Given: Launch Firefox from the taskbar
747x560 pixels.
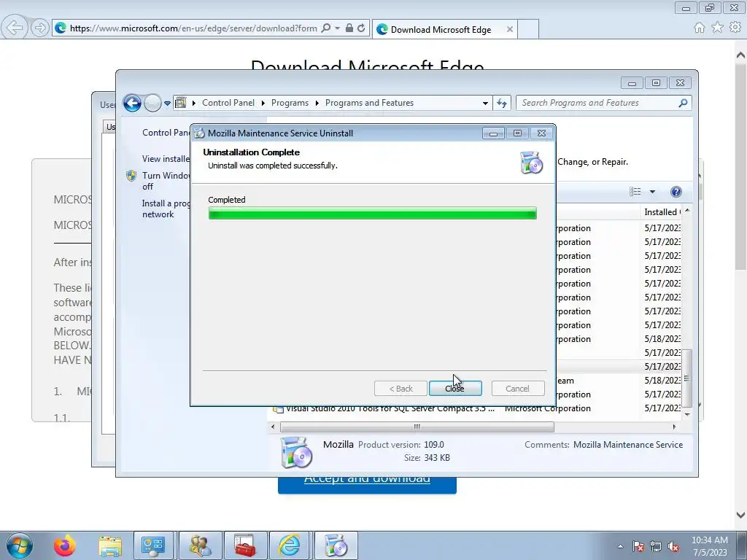Looking at the screenshot, I should [65, 545].
